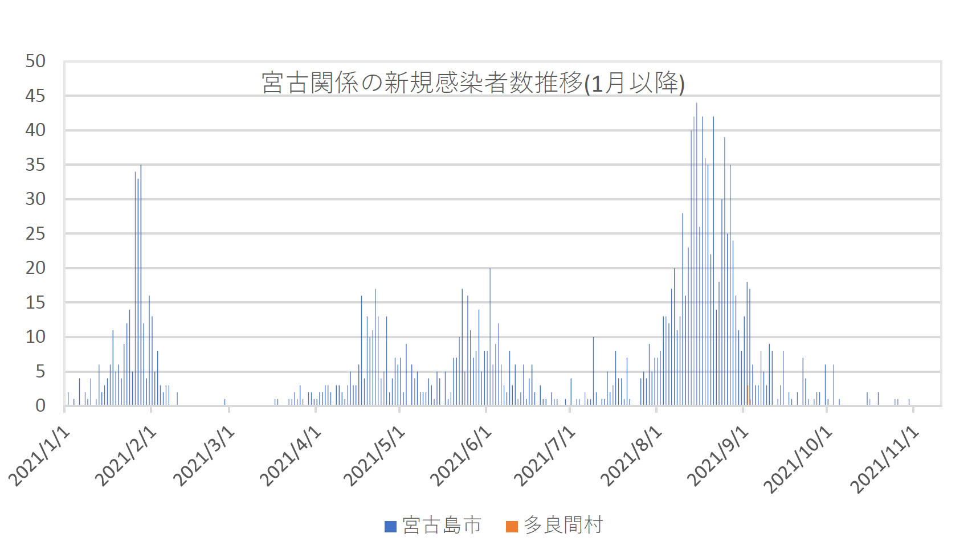Select the 2021/6/1 x-axis date label
The image size is (980, 558).
pos(461,456)
